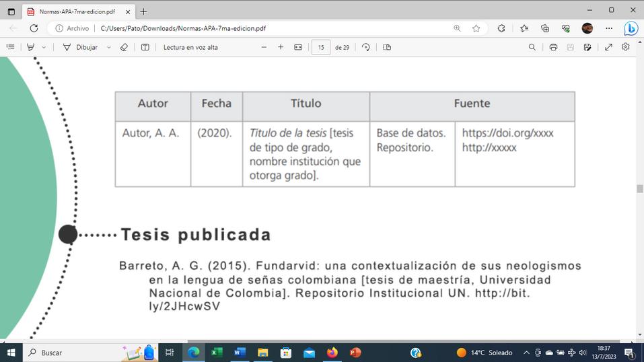This screenshot has height=362, width=644.
Task: Open Bing chat sidebar
Action: pos(631,28)
